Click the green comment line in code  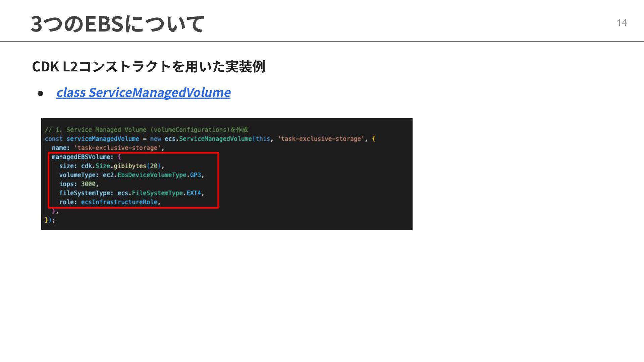pyautogui.click(x=146, y=130)
